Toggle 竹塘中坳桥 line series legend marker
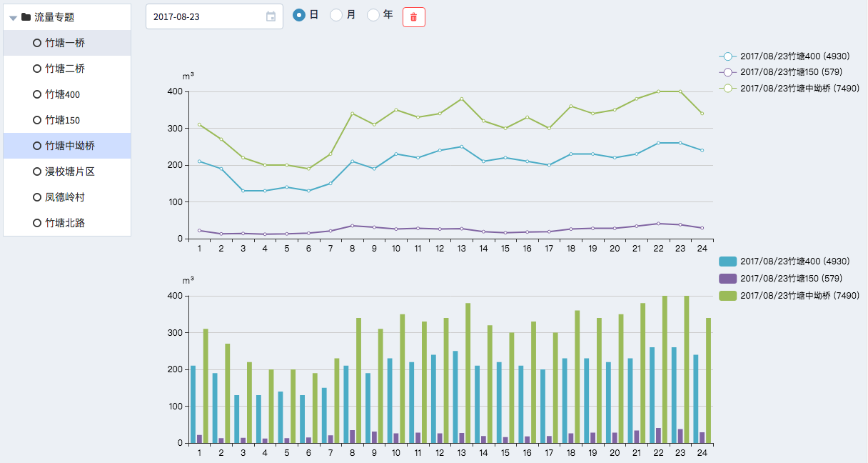 click(x=727, y=89)
